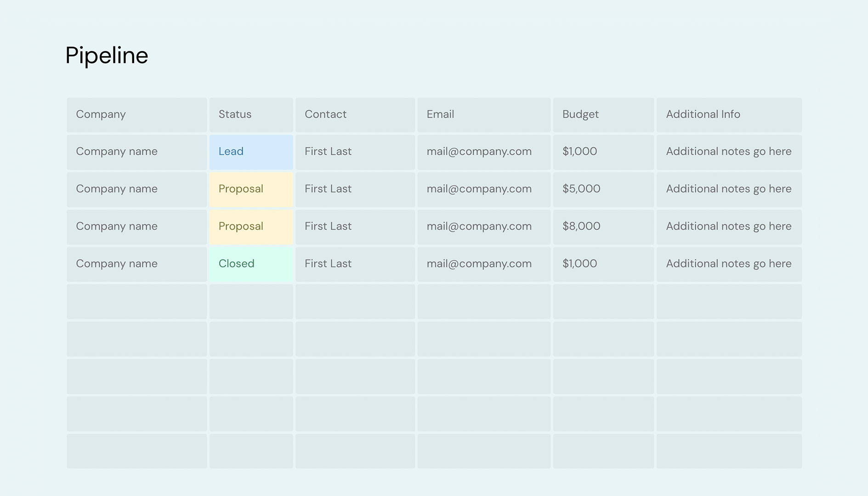Image resolution: width=868 pixels, height=496 pixels.
Task: Click the 'First Last' contact in the Lead row
Action: 328,152
